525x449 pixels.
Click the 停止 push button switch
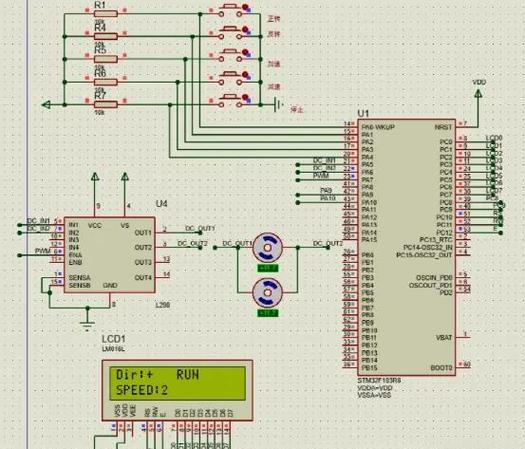[x=230, y=101]
